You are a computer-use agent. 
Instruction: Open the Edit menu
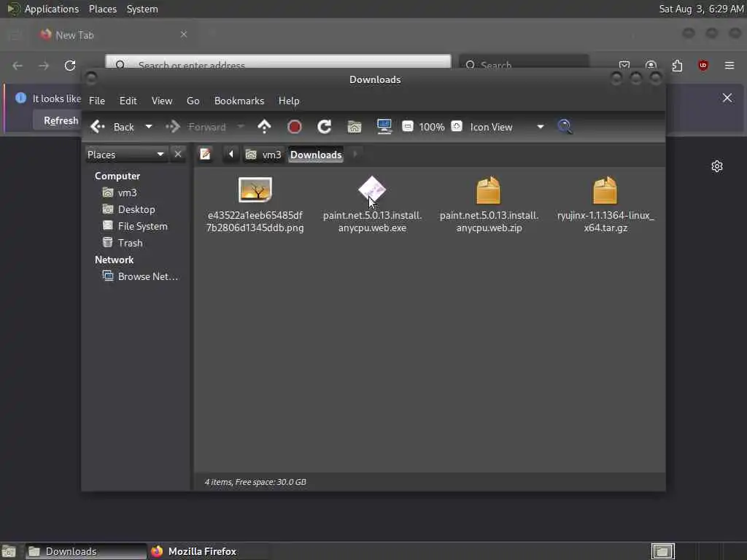pos(128,101)
